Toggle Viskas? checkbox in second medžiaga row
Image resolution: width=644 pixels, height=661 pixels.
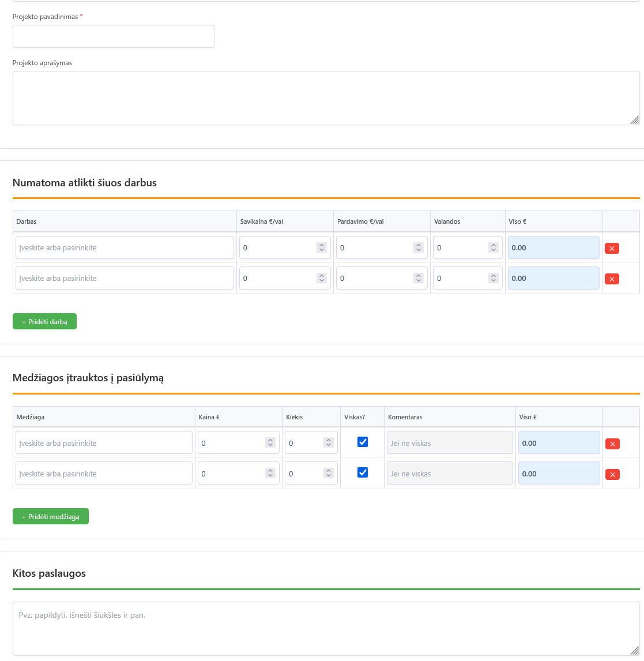(363, 472)
